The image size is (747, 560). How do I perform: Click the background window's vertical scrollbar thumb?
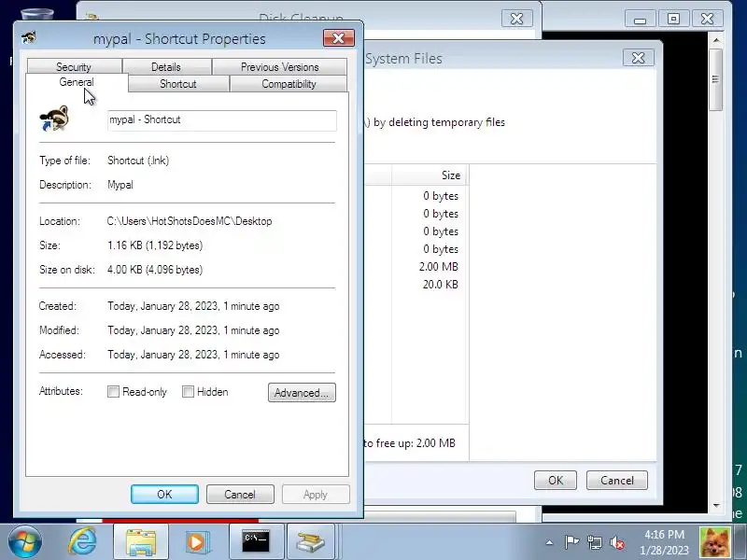pyautogui.click(x=715, y=79)
